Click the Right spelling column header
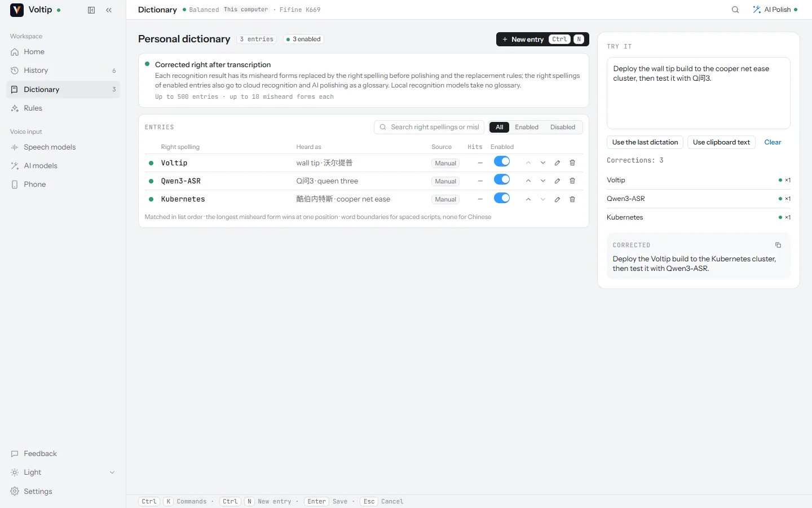Image resolution: width=812 pixels, height=508 pixels. [x=180, y=147]
